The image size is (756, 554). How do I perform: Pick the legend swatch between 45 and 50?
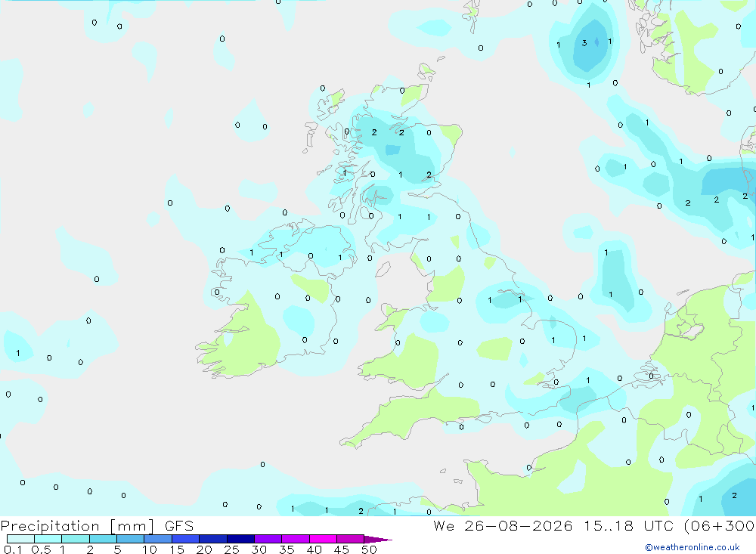pyautogui.click(x=351, y=539)
